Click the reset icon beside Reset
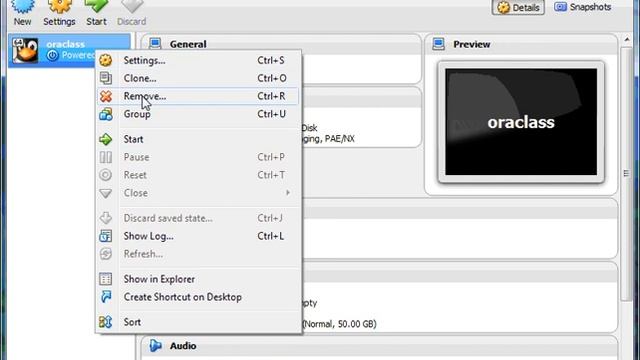 tap(106, 175)
